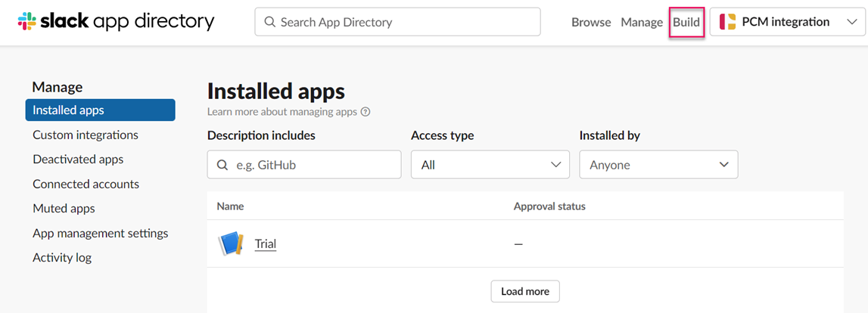Image resolution: width=868 pixels, height=313 pixels.
Task: Select Custom integrations in the sidebar
Action: pyautogui.click(x=86, y=135)
